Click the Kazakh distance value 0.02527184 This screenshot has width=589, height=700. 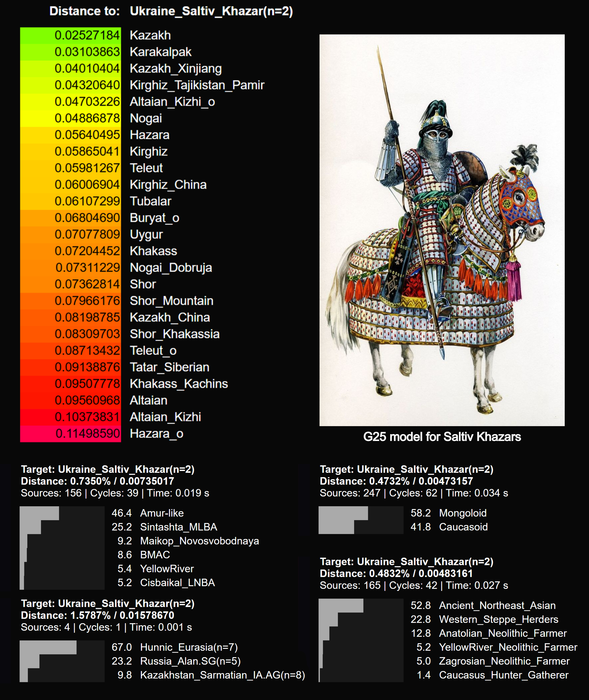[x=87, y=35]
